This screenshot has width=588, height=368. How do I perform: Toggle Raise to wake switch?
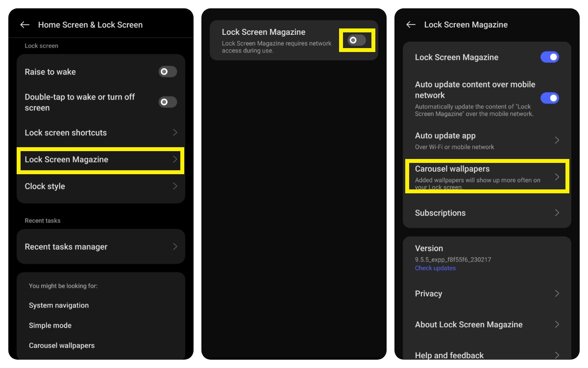(167, 72)
